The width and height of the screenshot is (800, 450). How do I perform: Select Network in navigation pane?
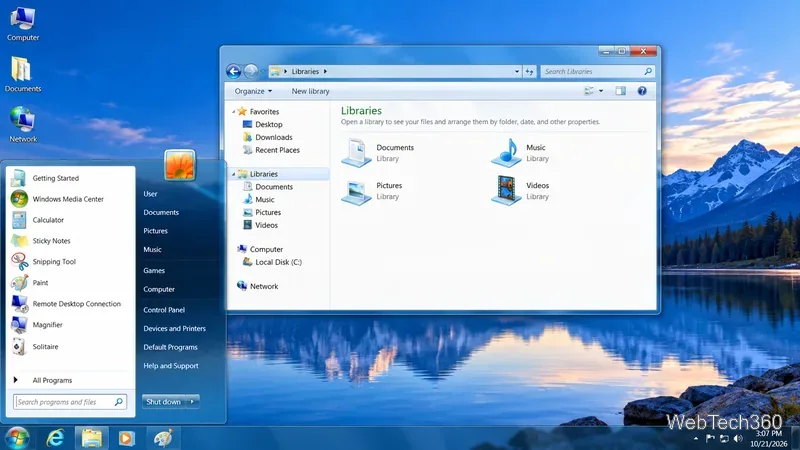(x=258, y=286)
